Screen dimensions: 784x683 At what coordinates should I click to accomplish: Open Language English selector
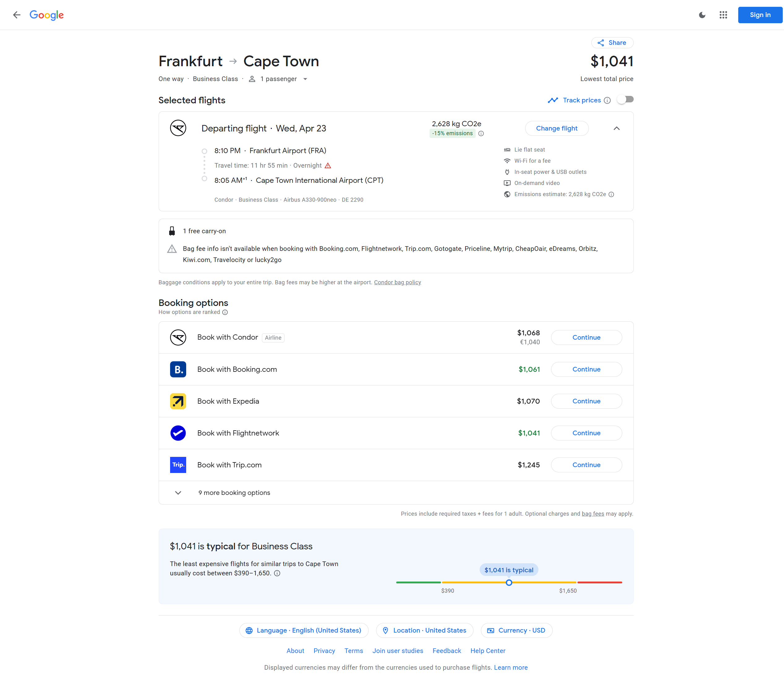click(x=303, y=630)
